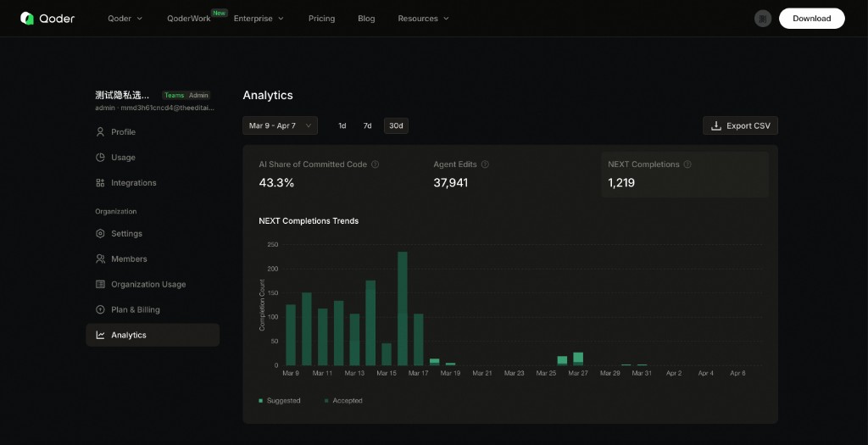The width and height of the screenshot is (868, 445).
Task: Open Integrations in the sidebar
Action: [x=153, y=182]
